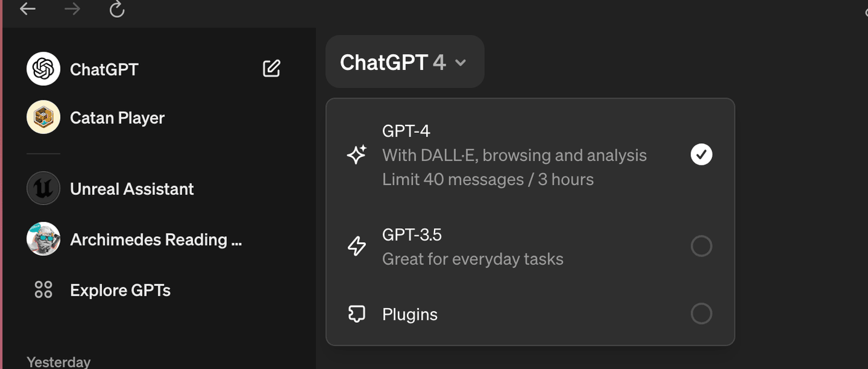The image size is (868, 369).
Task: Click the GPT-3.5 lightning bolt icon
Action: (x=357, y=246)
